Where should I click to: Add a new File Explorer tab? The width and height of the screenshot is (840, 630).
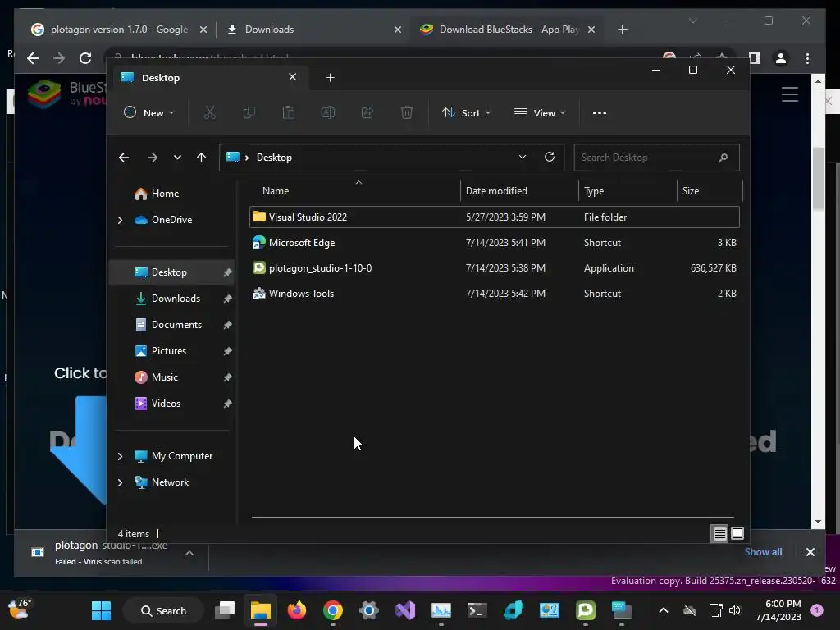(x=330, y=78)
